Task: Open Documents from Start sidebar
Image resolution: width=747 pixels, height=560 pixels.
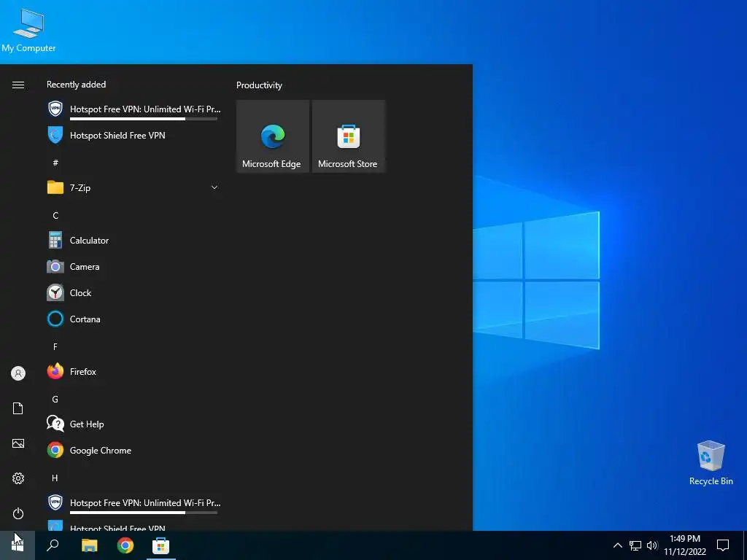Action: (18, 408)
